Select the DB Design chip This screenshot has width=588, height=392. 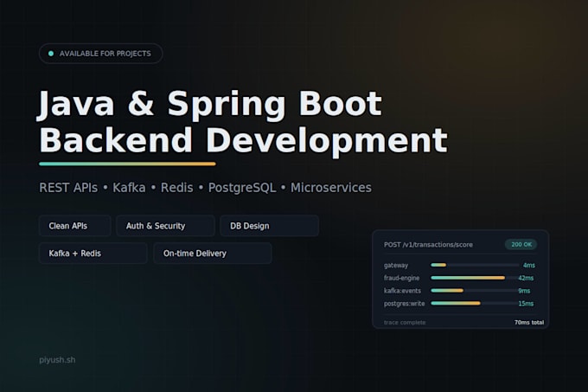[269, 226]
